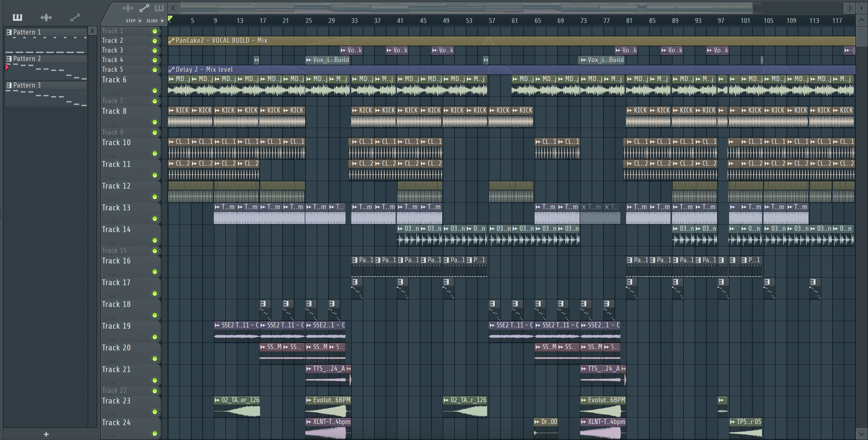This screenshot has width=868, height=440.
Task: Click the muted T..m clip on Track 13
Action: click(591, 214)
